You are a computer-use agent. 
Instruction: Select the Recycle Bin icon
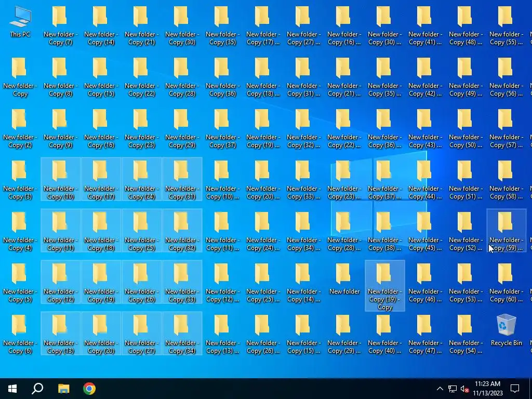click(506, 330)
